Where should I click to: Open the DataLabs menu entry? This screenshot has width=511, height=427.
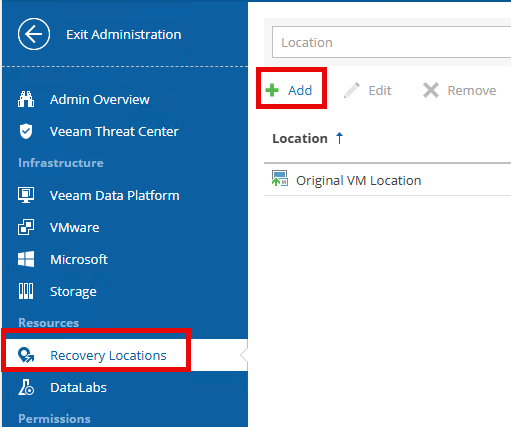click(78, 387)
